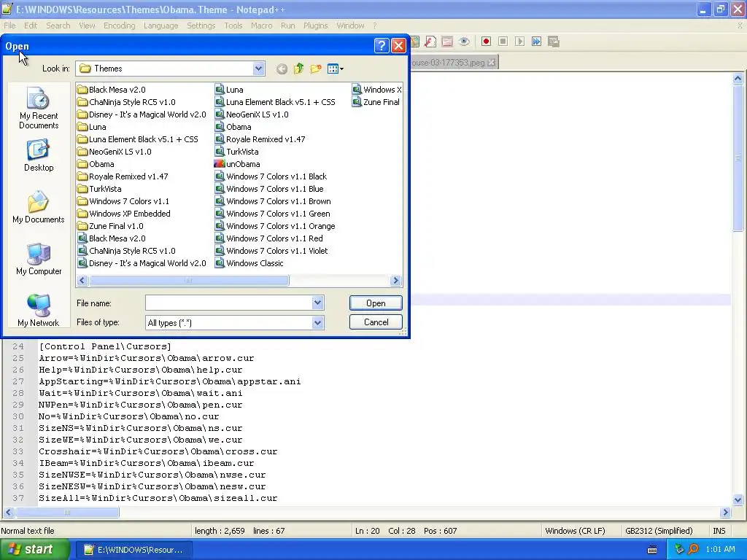747x560 pixels.
Task: Open My Network in places bar
Action: coord(39,311)
